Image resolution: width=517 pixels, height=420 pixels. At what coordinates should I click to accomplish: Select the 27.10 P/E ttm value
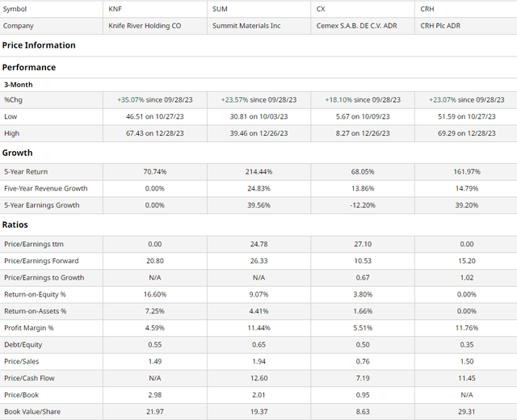(363, 244)
